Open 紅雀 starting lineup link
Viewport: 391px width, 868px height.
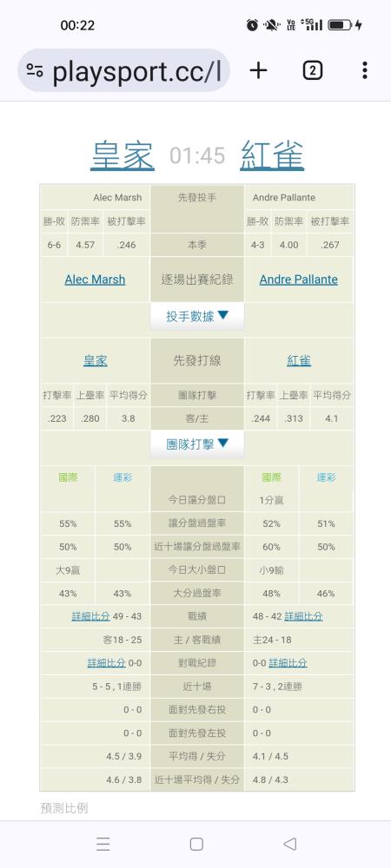(x=299, y=361)
